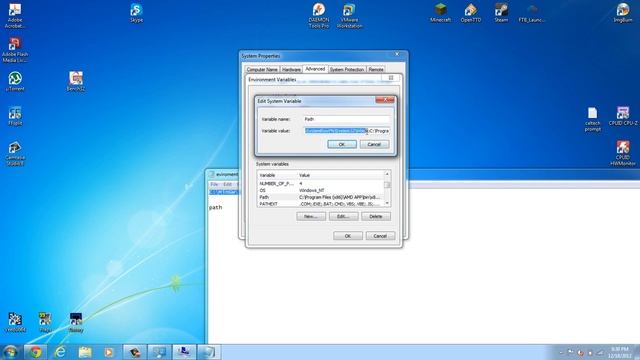The height and width of the screenshot is (360, 640).
Task: Open the caltech prompt file icon
Action: 593,119
